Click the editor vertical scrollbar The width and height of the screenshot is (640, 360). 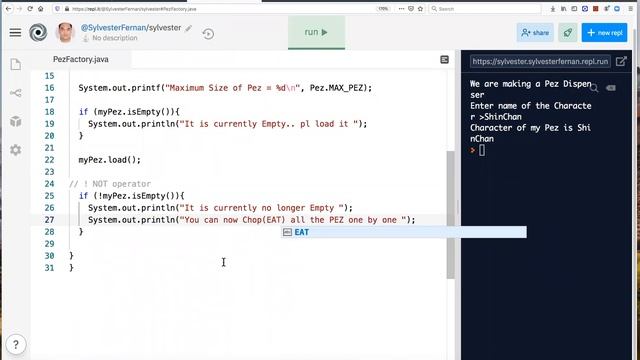(451, 214)
